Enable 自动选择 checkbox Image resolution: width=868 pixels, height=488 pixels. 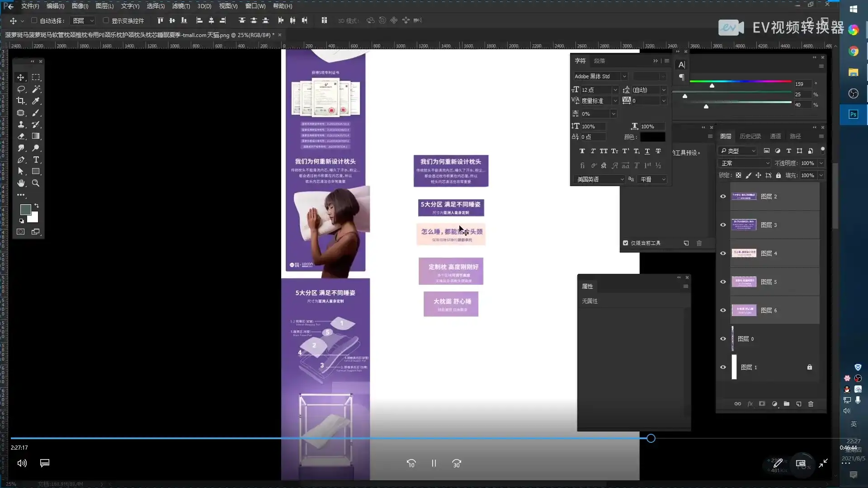(34, 20)
